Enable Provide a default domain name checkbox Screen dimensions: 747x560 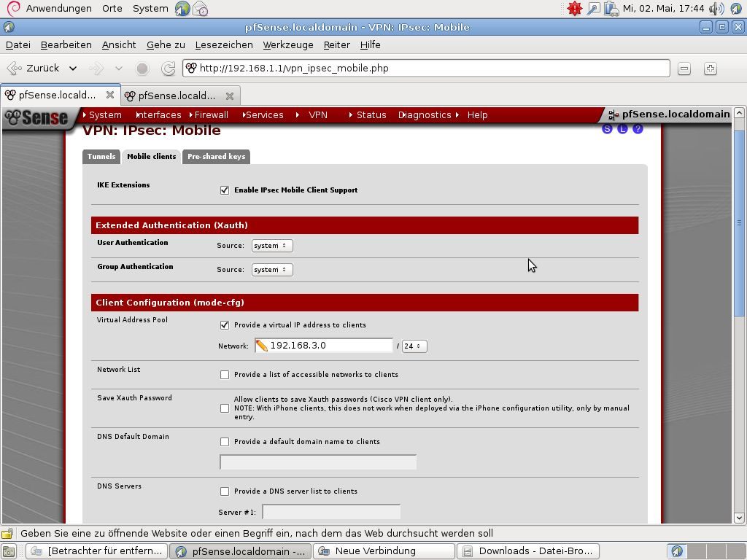point(225,442)
